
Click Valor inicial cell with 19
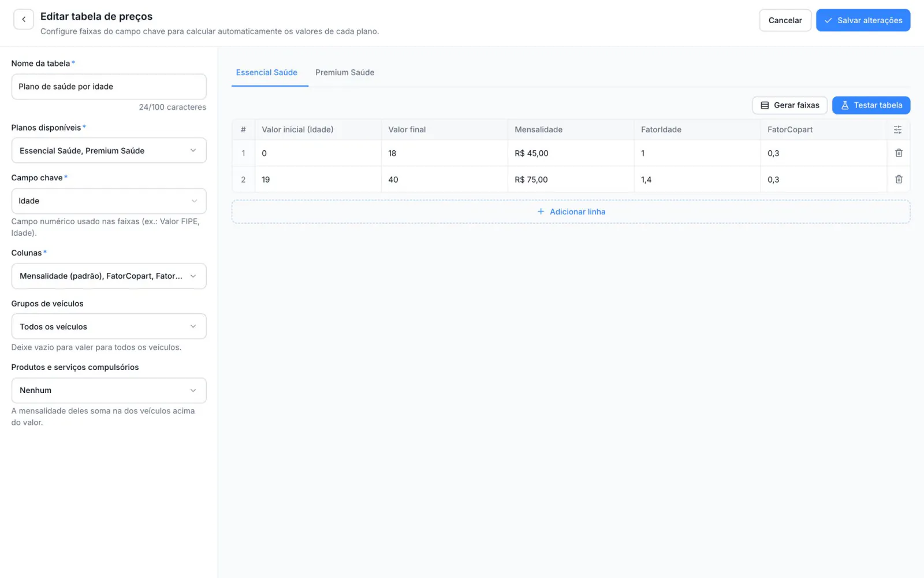pyautogui.click(x=318, y=179)
